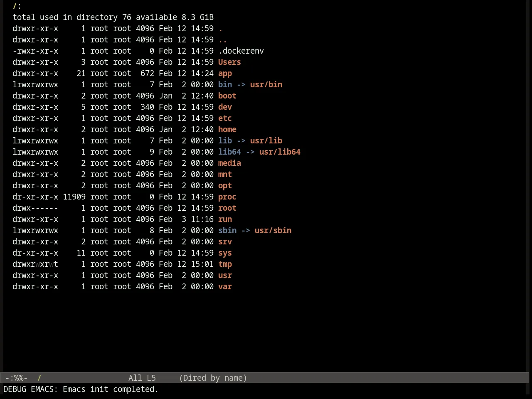This screenshot has width=532, height=399.
Task: Click the tmp directory name
Action: (x=225, y=264)
